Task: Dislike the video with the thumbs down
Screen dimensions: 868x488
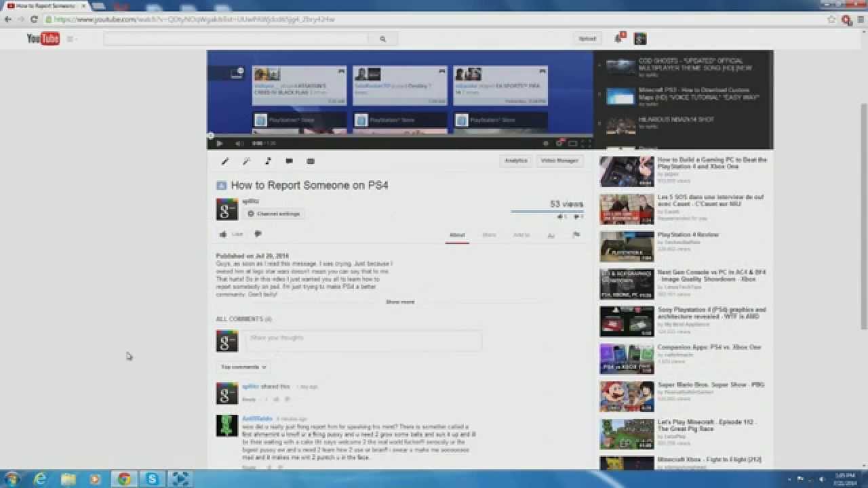Action: [258, 235]
